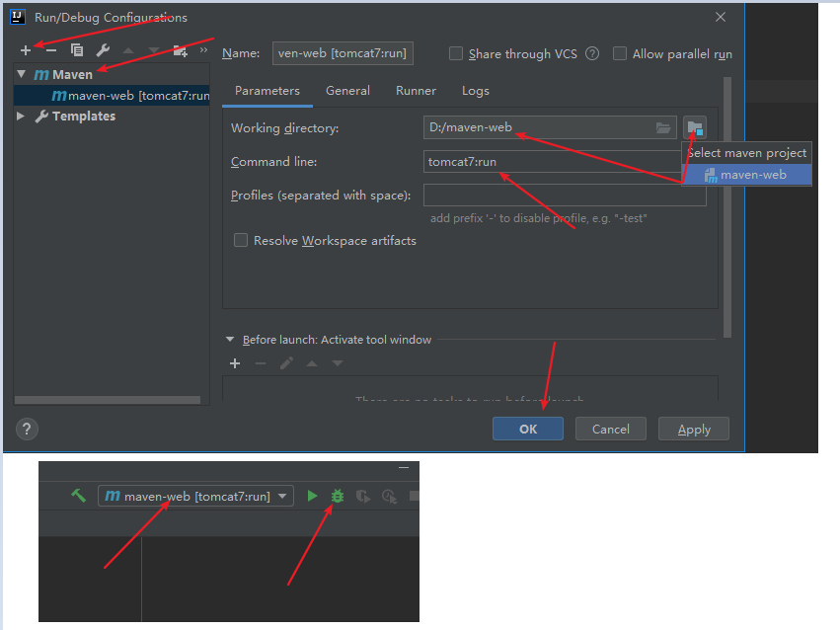
Task: Show more toolbar actions with the double chevron
Action: point(203,49)
